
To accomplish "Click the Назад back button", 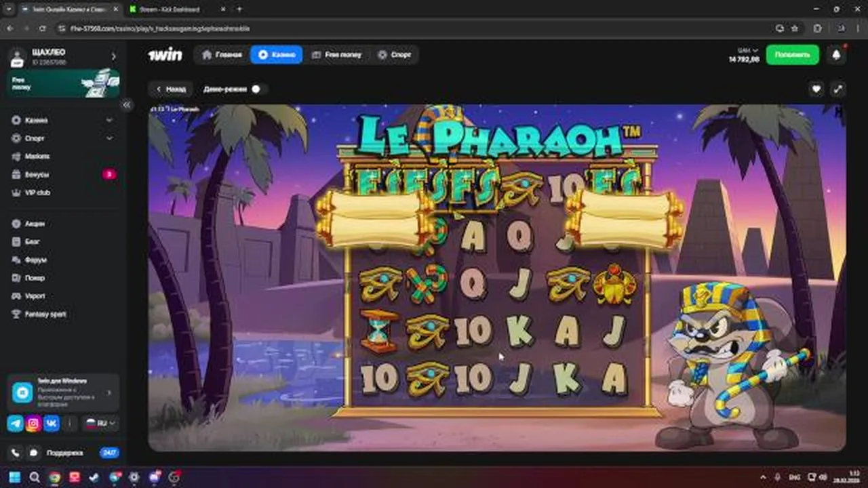I will tap(170, 89).
